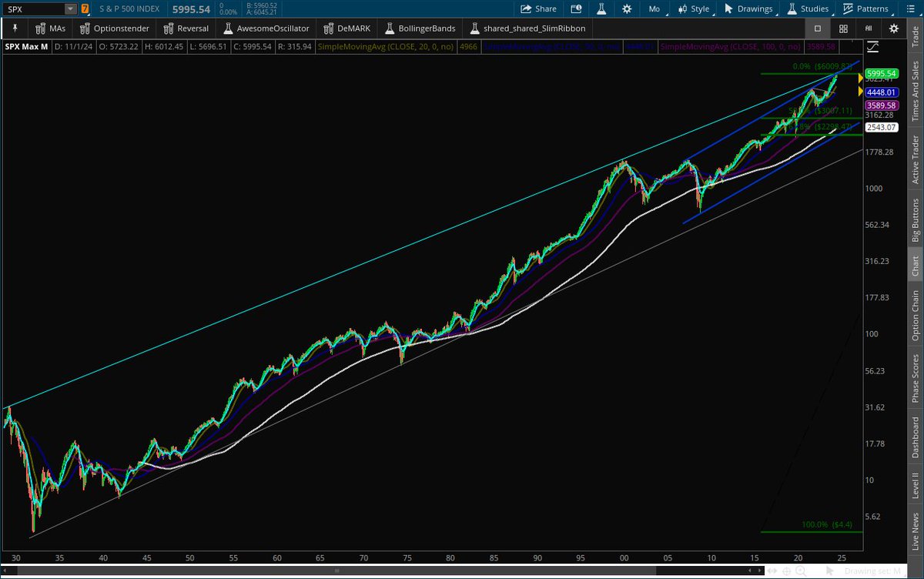Open grid settings gear on studies bar
The width and height of the screenshot is (924, 579).
(893, 28)
